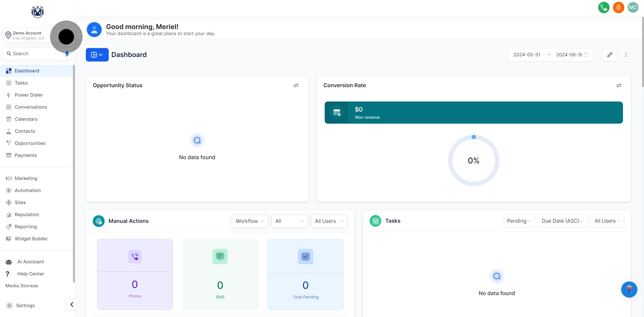Open the three-dot dashboard options menu
This screenshot has height=317, width=644.
coord(626,55)
